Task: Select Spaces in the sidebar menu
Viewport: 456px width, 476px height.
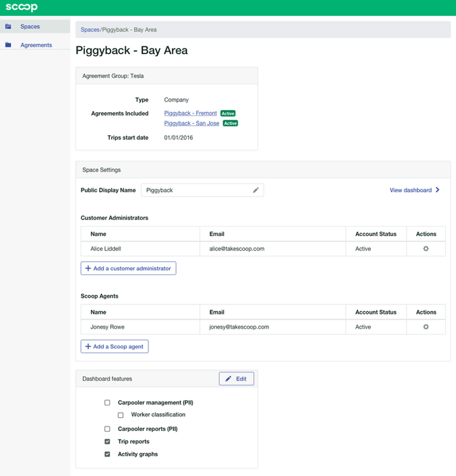Action: (30, 27)
